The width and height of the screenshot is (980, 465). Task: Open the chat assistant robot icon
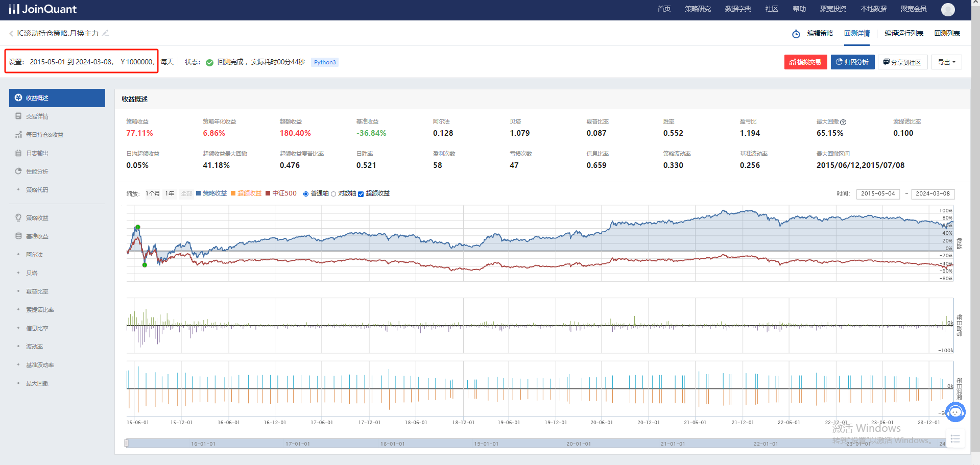point(955,412)
